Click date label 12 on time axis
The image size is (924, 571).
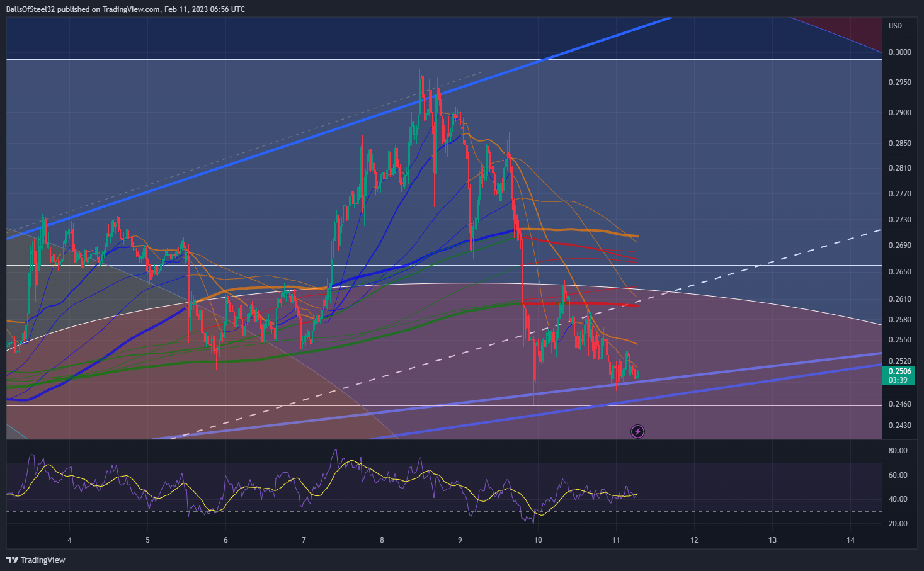(694, 540)
